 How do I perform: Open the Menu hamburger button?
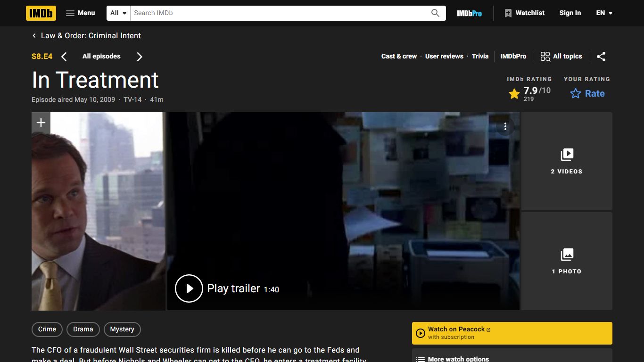point(80,13)
